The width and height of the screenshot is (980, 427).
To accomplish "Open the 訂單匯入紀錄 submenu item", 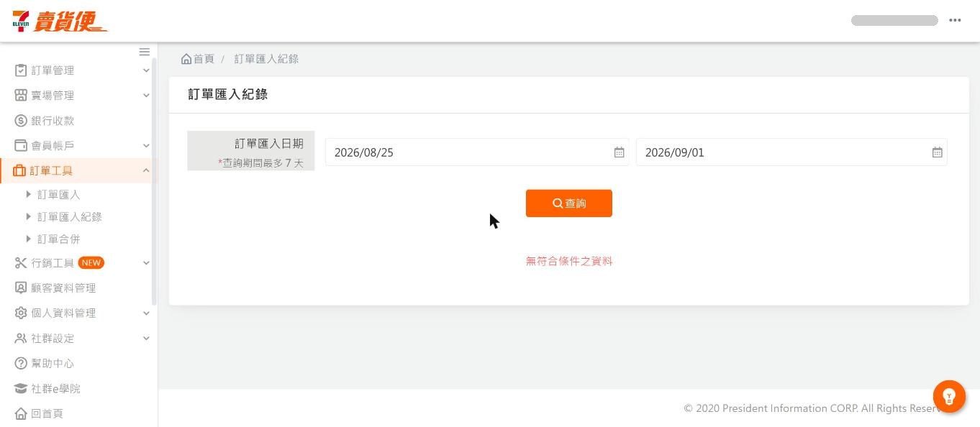I will pos(69,216).
